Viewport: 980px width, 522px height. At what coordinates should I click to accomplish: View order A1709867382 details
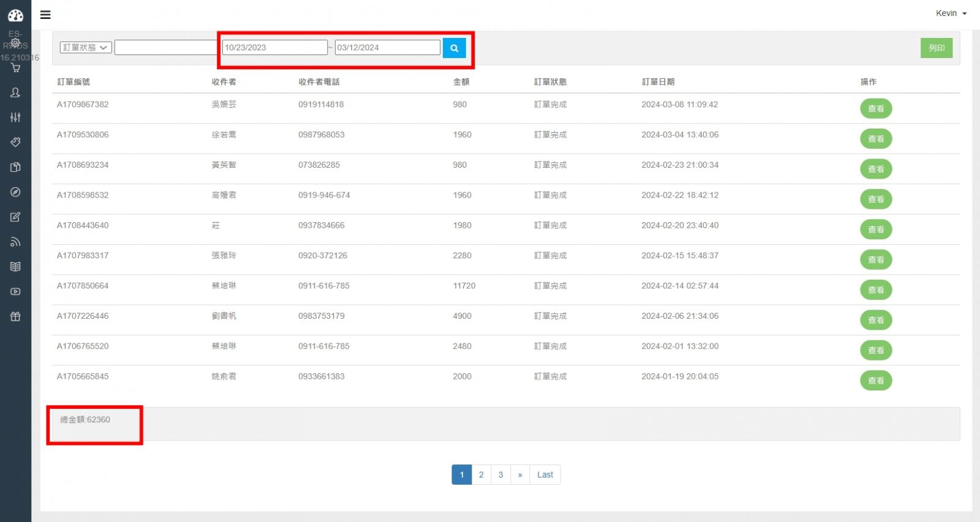[876, 108]
